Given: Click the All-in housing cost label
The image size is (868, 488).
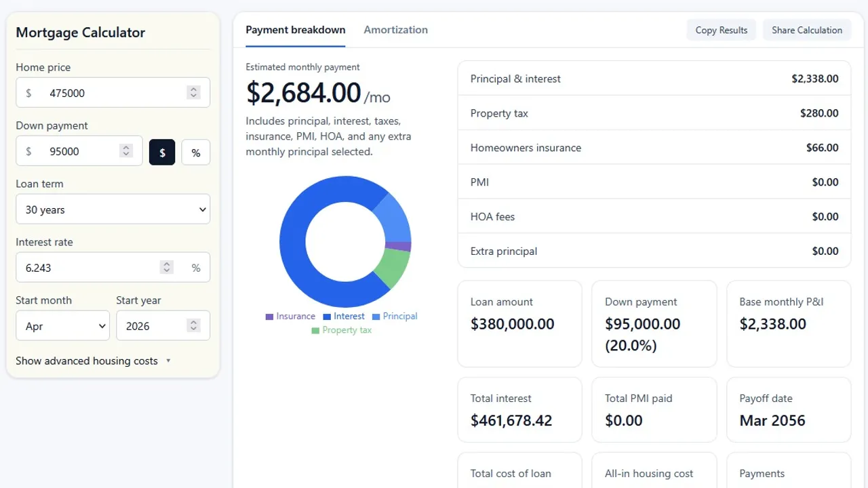Looking at the screenshot, I should [x=649, y=474].
